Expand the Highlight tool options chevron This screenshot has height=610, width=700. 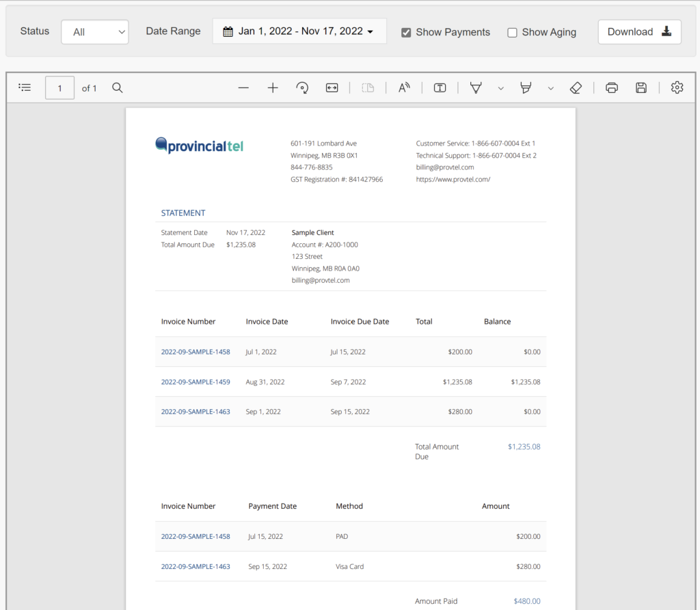click(x=551, y=88)
